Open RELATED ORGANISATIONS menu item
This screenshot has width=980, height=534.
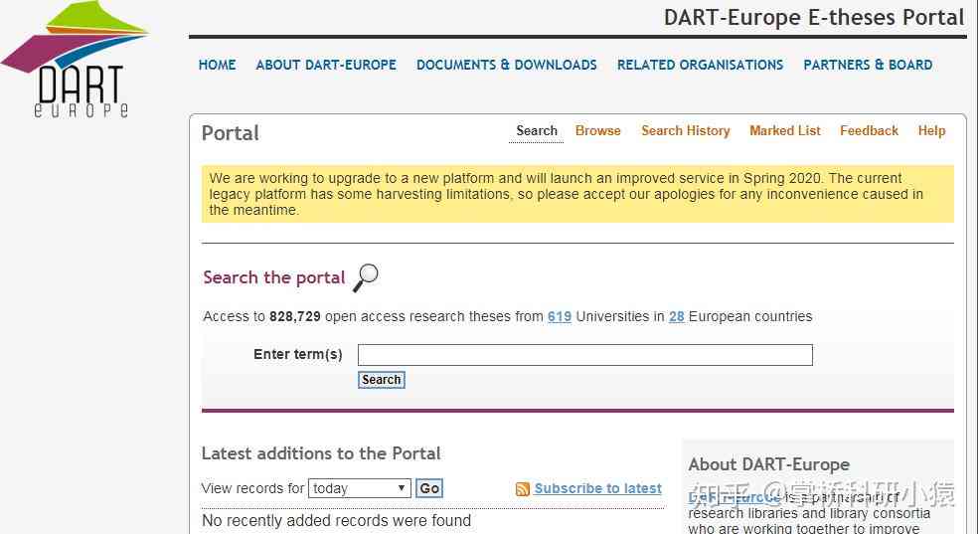[x=700, y=65]
